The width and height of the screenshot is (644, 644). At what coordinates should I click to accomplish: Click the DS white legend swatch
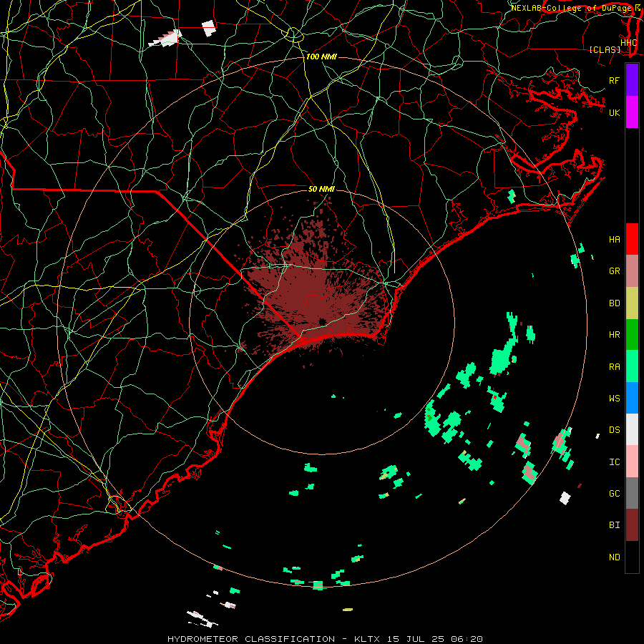pyautogui.click(x=632, y=429)
